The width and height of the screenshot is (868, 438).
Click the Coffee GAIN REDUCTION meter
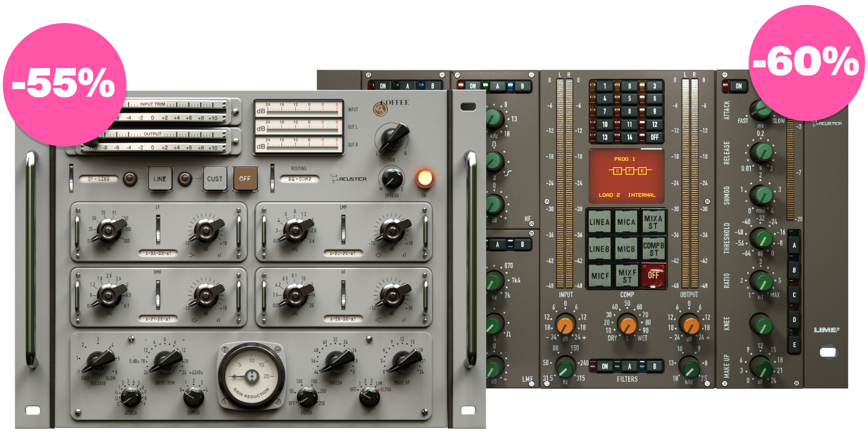tap(251, 376)
